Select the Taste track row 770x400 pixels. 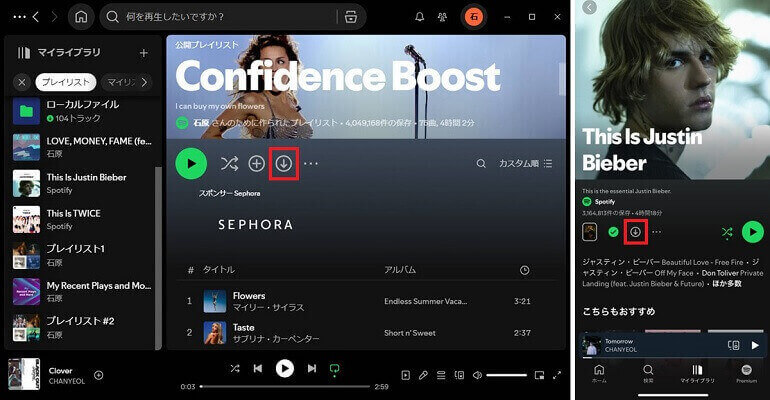click(x=366, y=333)
